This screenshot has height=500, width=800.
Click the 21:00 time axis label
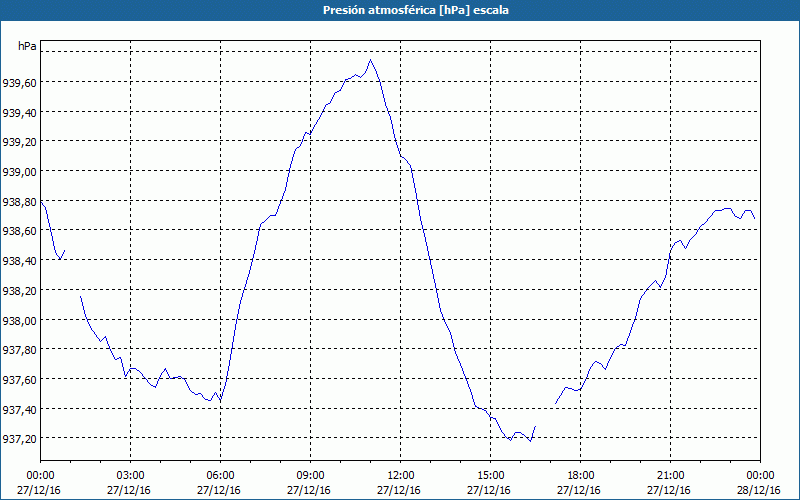(x=670, y=476)
